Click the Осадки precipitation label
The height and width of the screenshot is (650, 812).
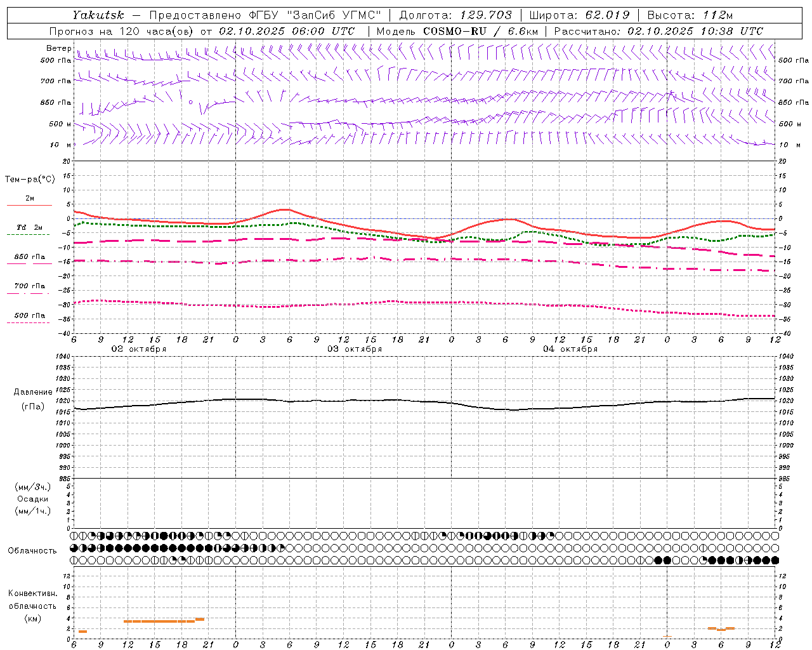pyautogui.click(x=33, y=499)
